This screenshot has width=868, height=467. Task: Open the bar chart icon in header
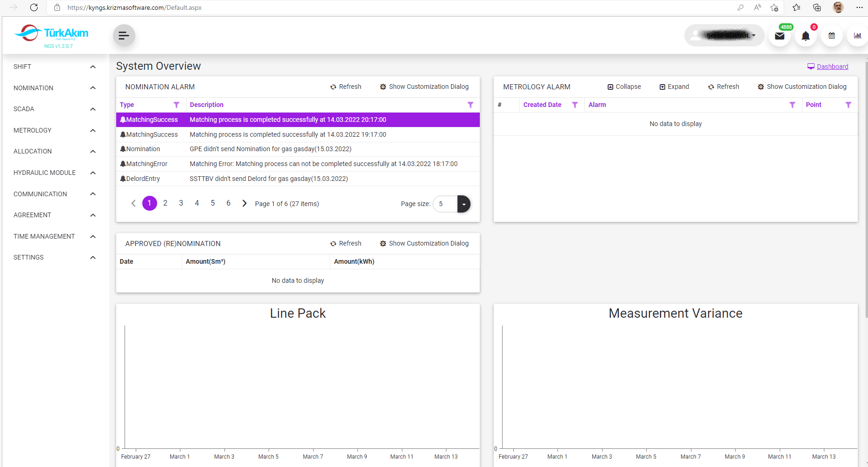[857, 36]
